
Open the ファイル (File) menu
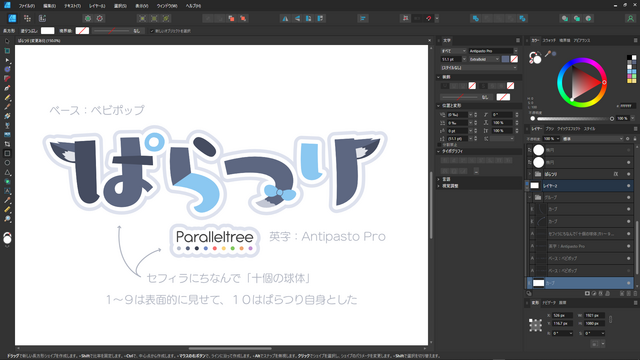click(x=27, y=6)
